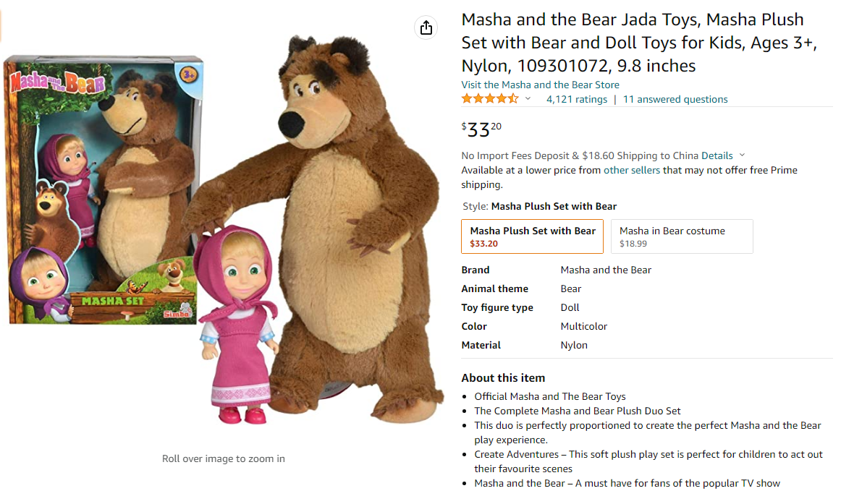Click the "other sellers" link
The width and height of the screenshot is (841, 504).
pyautogui.click(x=632, y=171)
